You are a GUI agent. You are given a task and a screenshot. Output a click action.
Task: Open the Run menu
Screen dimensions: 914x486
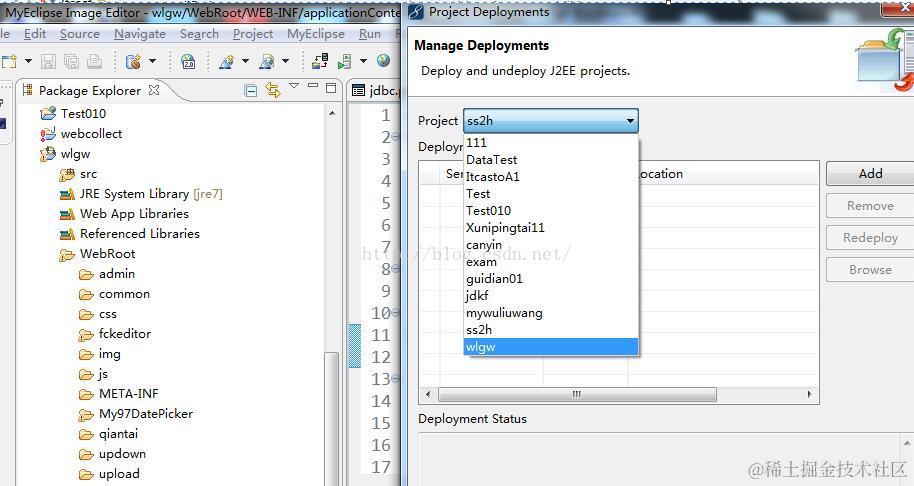coord(370,34)
